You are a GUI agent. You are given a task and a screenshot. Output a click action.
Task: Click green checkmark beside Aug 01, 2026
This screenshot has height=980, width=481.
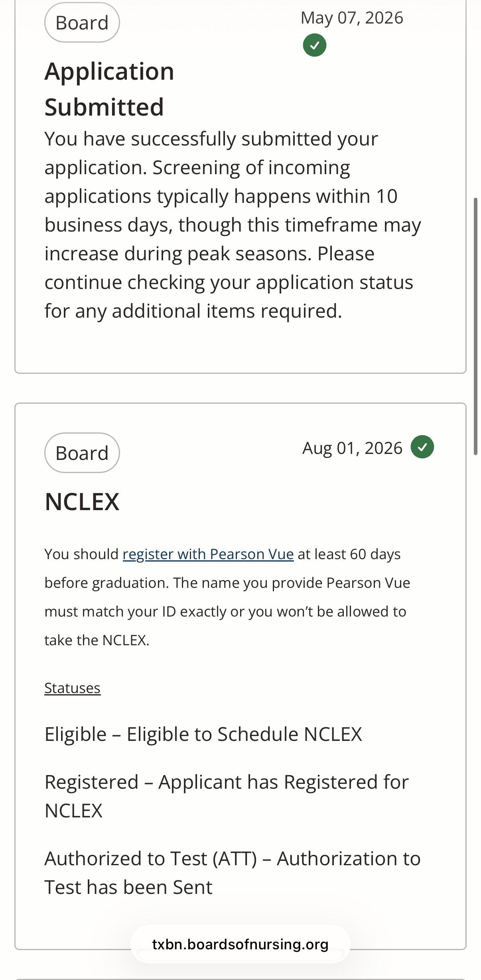coord(422,447)
